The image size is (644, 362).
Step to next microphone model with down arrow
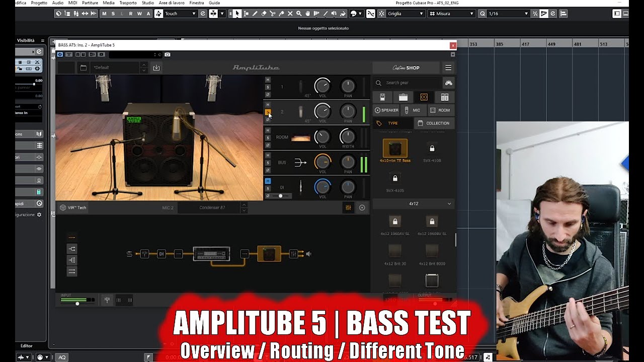244,210
